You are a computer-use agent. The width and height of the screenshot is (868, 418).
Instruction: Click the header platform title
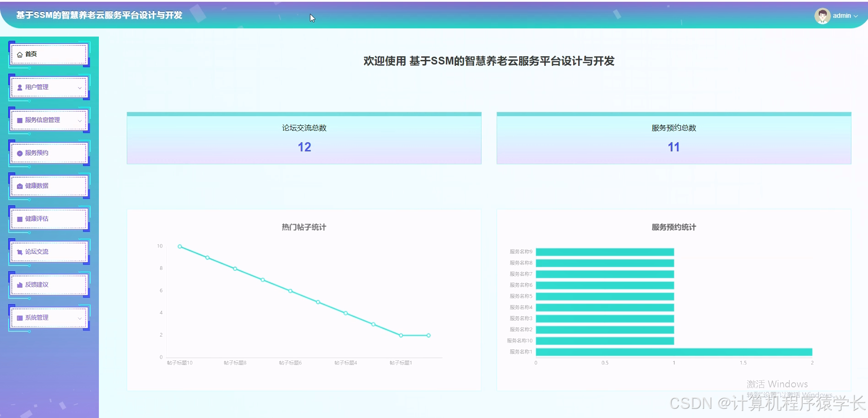[x=99, y=15]
